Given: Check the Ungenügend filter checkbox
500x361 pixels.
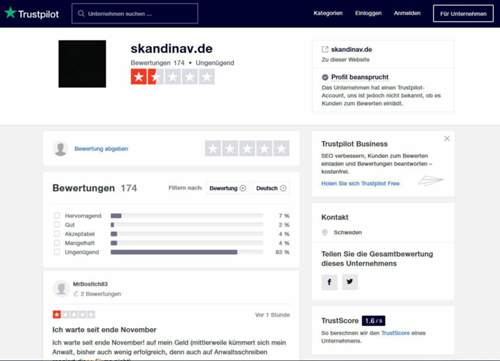Looking at the screenshot, I should click(57, 252).
